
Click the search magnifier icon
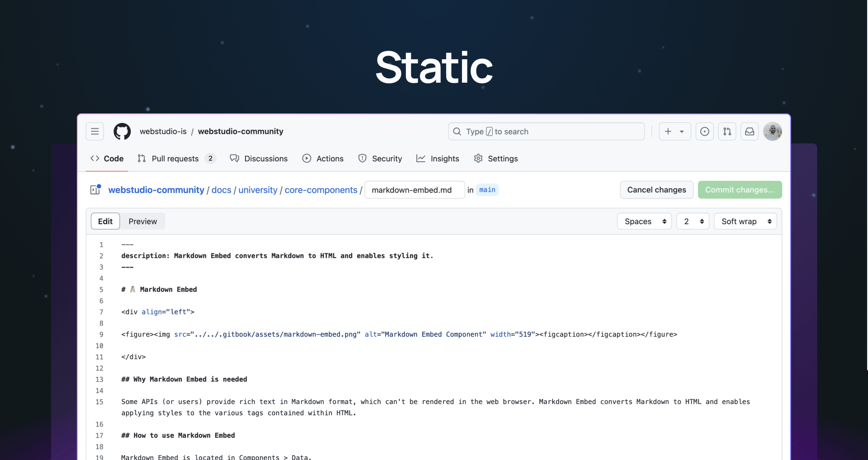(x=457, y=131)
